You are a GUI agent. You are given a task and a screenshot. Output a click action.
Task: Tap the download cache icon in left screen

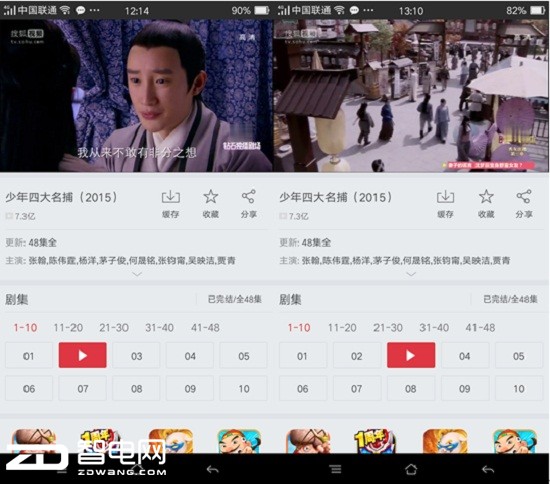click(170, 197)
